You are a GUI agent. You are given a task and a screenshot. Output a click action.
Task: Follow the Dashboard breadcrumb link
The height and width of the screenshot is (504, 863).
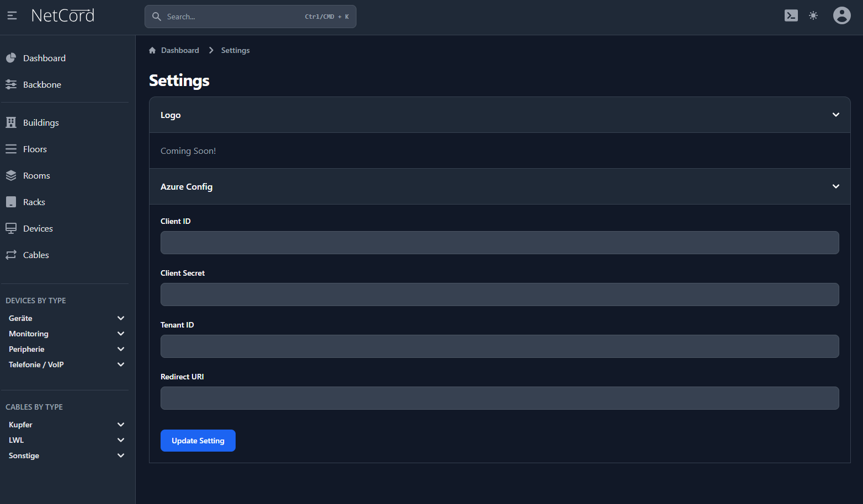coord(180,50)
